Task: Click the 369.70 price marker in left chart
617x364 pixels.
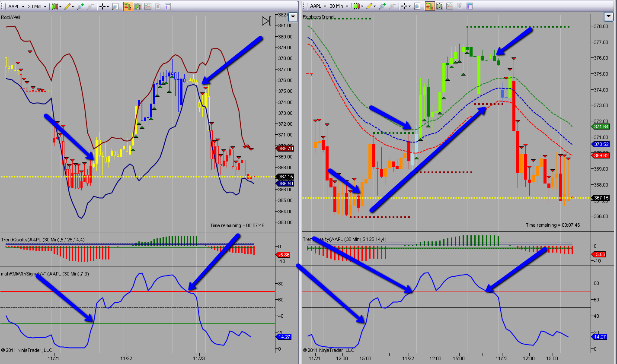Action: (x=285, y=149)
